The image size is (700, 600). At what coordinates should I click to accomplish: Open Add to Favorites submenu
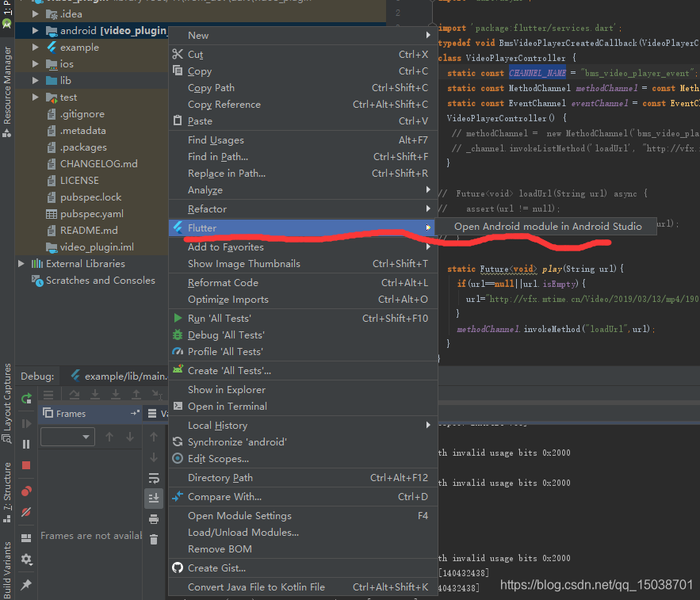point(303,246)
